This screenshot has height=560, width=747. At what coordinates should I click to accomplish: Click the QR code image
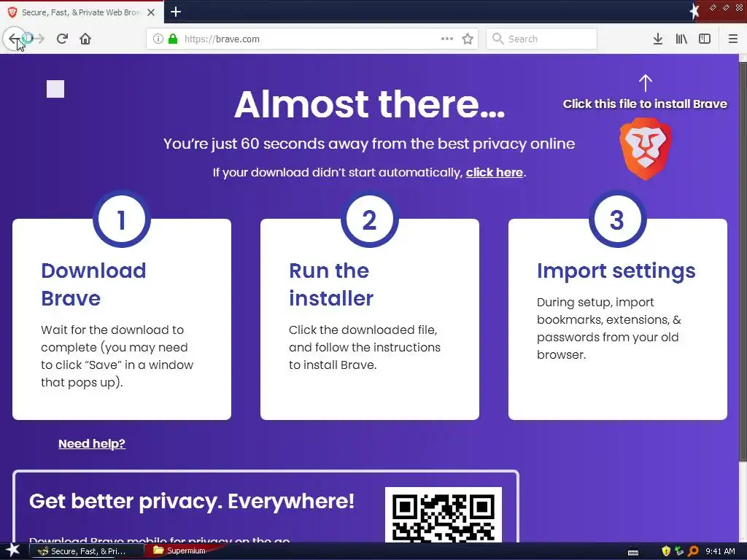click(x=443, y=515)
